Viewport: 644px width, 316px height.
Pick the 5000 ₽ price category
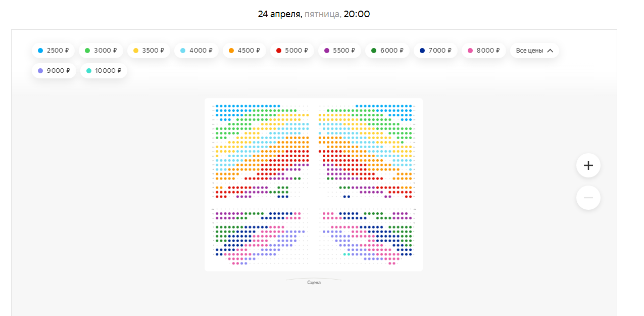(291, 51)
